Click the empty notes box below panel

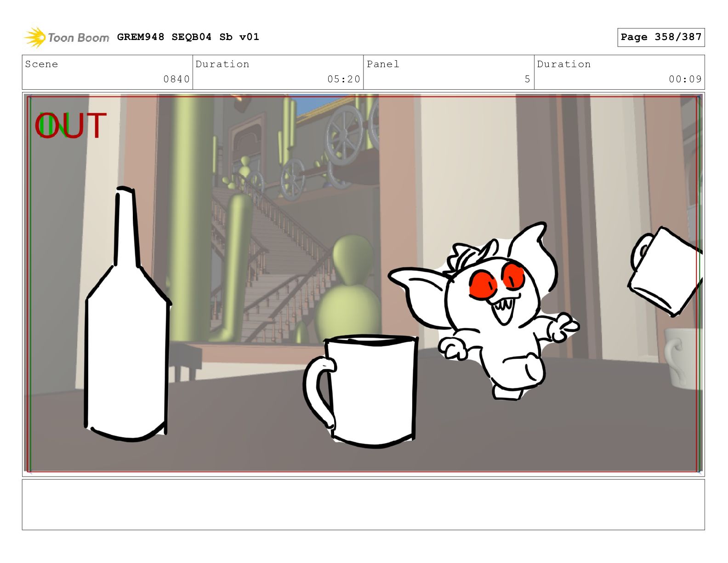(363, 505)
